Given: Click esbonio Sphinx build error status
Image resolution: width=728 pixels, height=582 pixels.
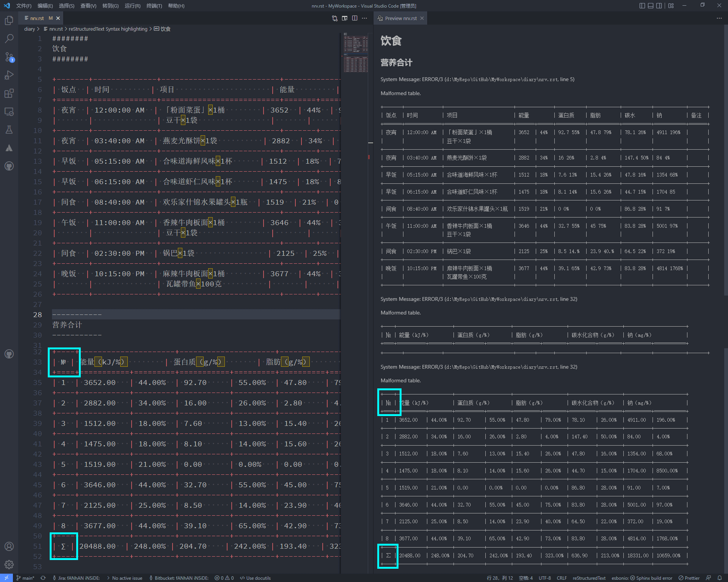Looking at the screenshot, I should click(642, 578).
